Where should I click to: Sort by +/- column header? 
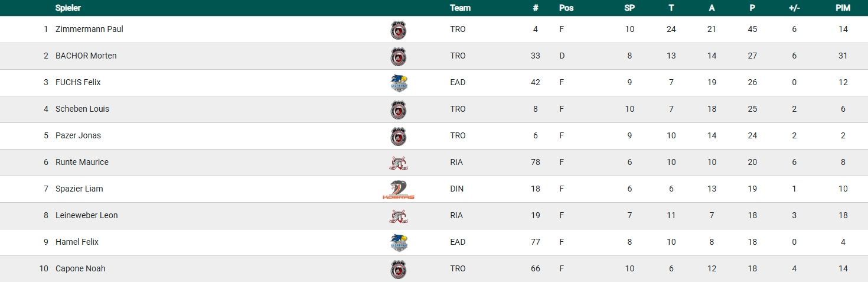point(794,8)
